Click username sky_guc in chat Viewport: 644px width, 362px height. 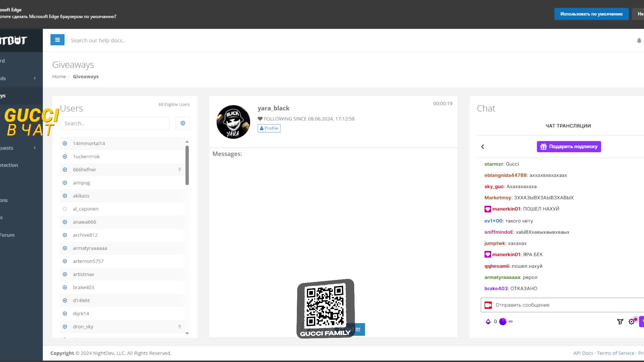494,186
